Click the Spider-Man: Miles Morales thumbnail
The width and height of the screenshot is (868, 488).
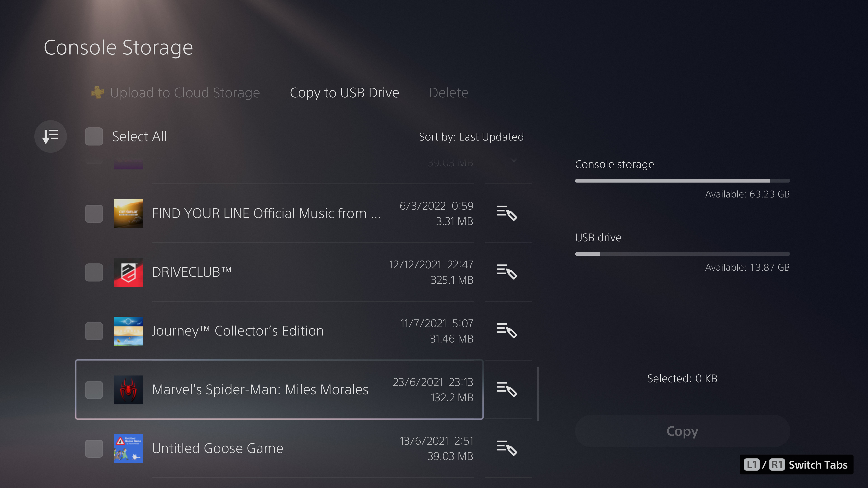tap(128, 390)
